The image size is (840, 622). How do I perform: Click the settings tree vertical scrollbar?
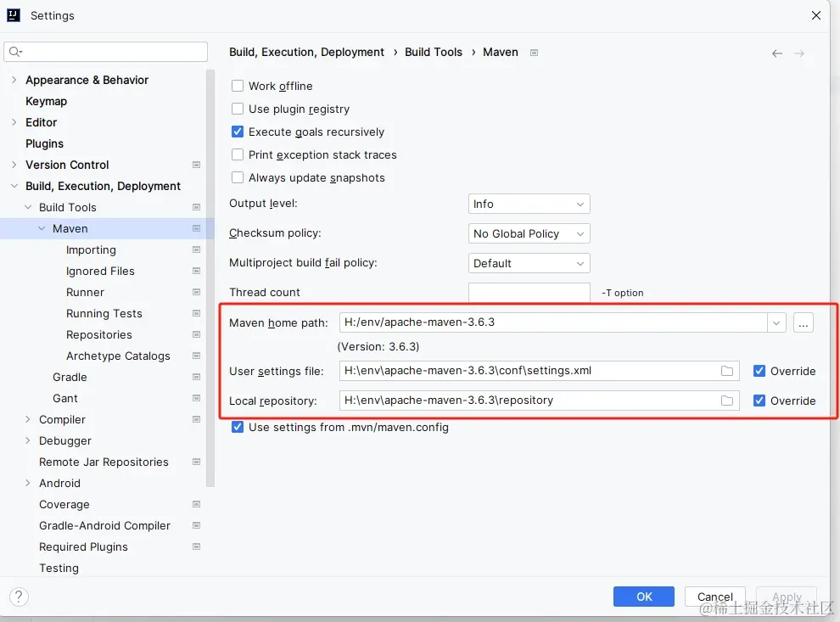[x=210, y=278]
